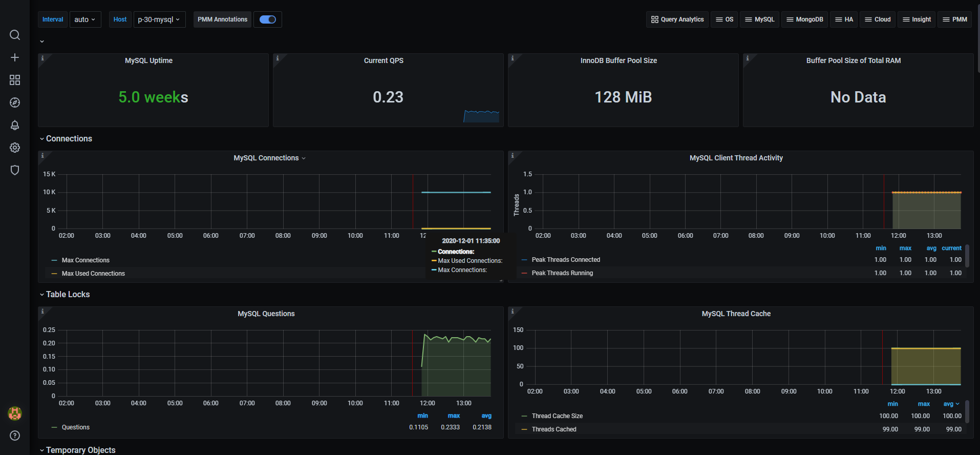Click the plus Create icon in sidebar
The height and width of the screenshot is (455, 980).
click(15, 57)
